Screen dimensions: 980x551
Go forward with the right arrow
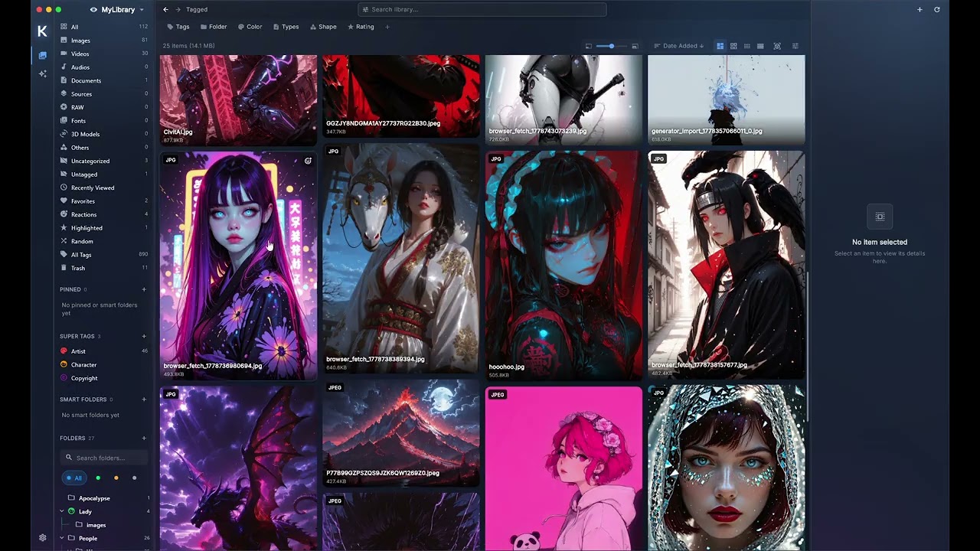click(x=178, y=9)
